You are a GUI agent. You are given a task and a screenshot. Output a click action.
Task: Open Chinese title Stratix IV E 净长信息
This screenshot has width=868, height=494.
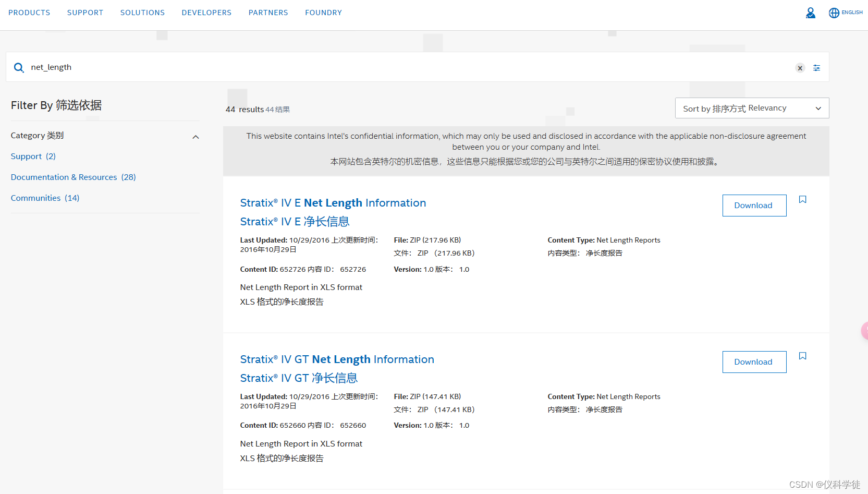tap(295, 222)
